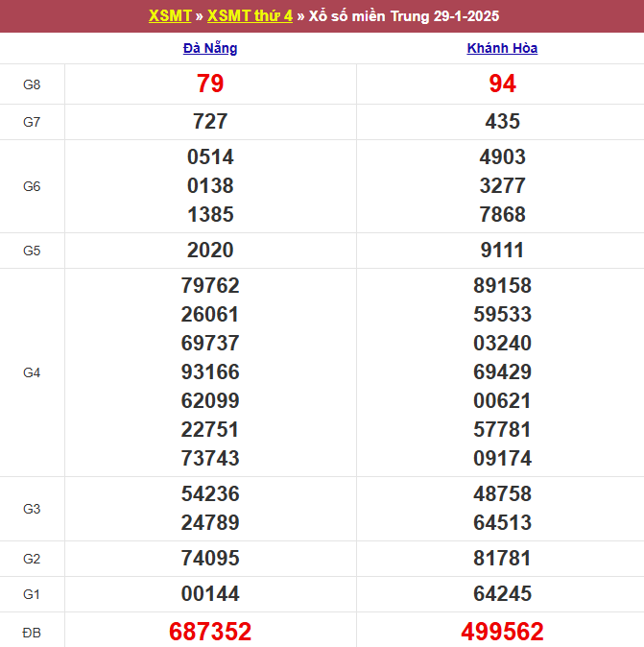Click the Khánh Hòa column link
The height and width of the screenshot is (647, 644).
point(502,48)
